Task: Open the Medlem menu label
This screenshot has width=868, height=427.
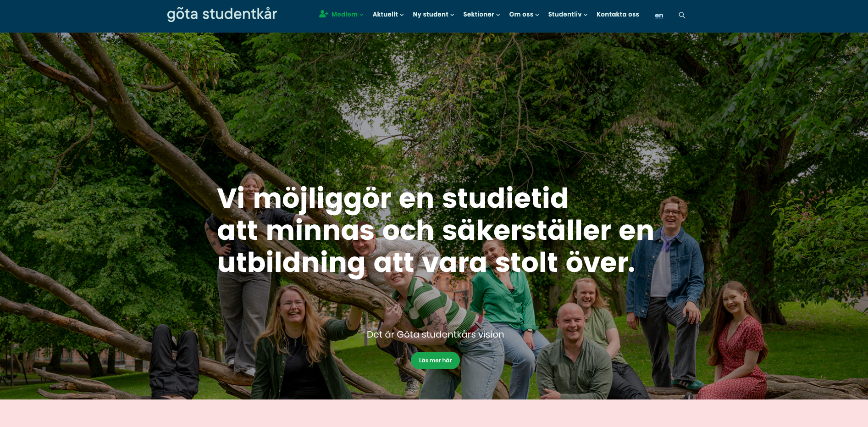Action: 344,14
